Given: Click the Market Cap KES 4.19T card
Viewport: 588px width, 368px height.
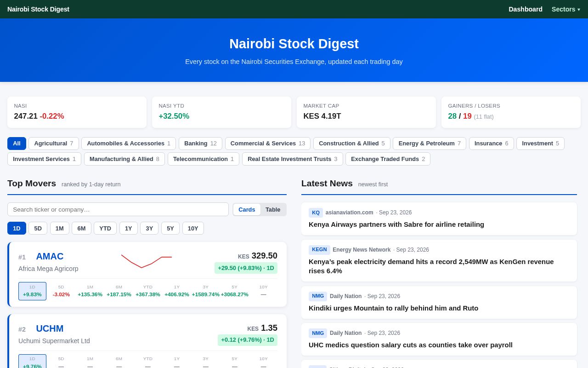Looking at the screenshot, I should click(366, 112).
